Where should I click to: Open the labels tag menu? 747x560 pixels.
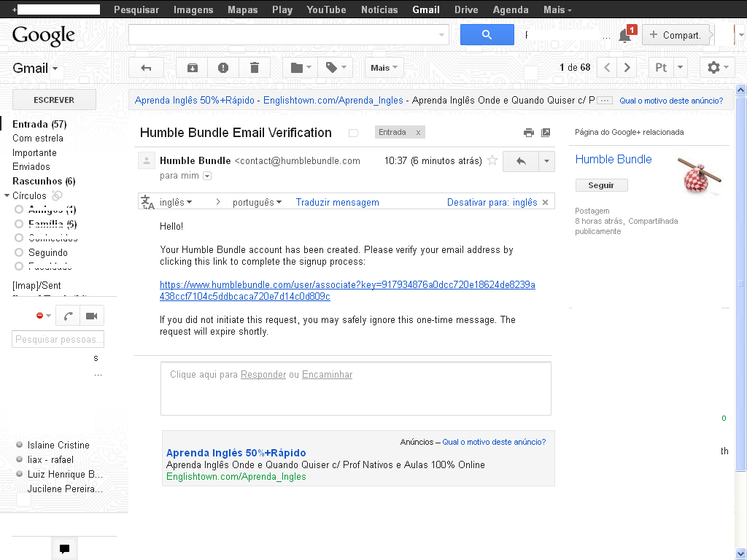point(336,68)
